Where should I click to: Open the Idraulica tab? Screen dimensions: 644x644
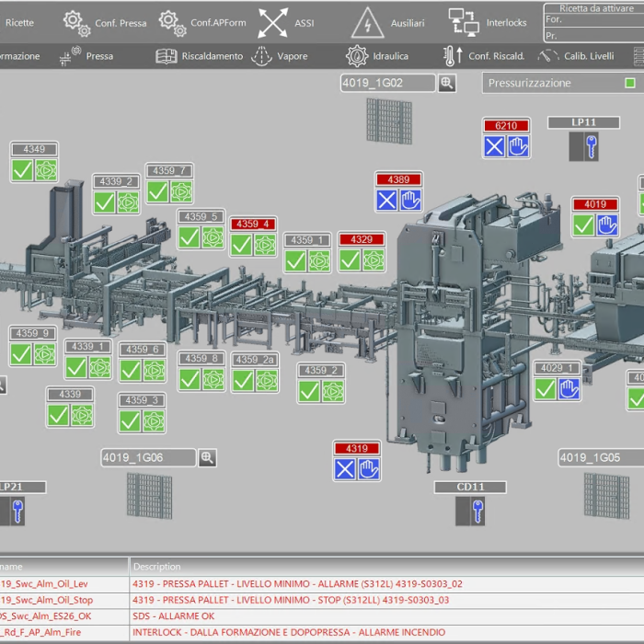pos(377,56)
